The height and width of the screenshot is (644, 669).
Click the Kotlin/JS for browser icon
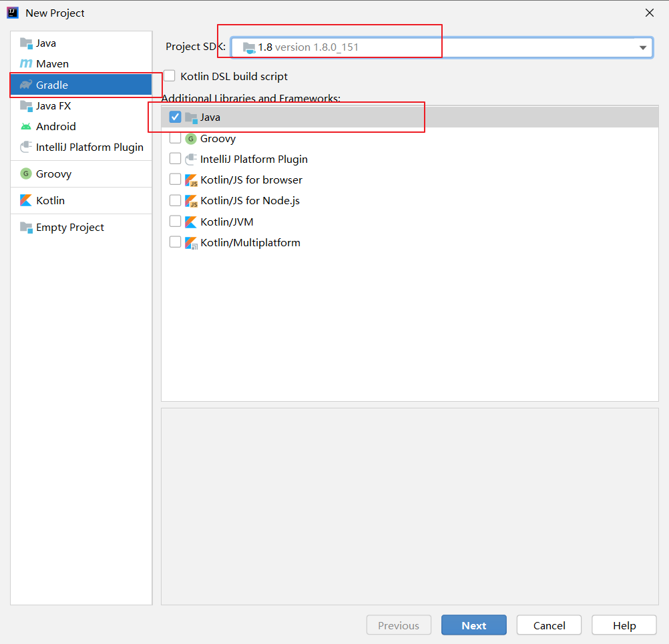191,180
